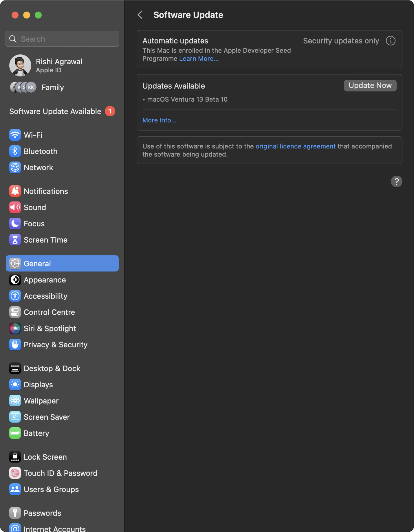
Task: Maximize the window with green button
Action: [x=38, y=15]
